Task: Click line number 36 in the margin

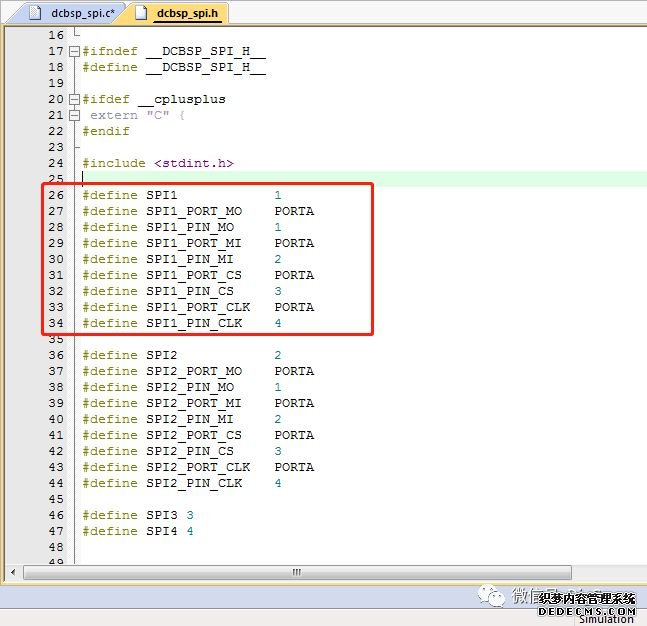Action: 54,355
